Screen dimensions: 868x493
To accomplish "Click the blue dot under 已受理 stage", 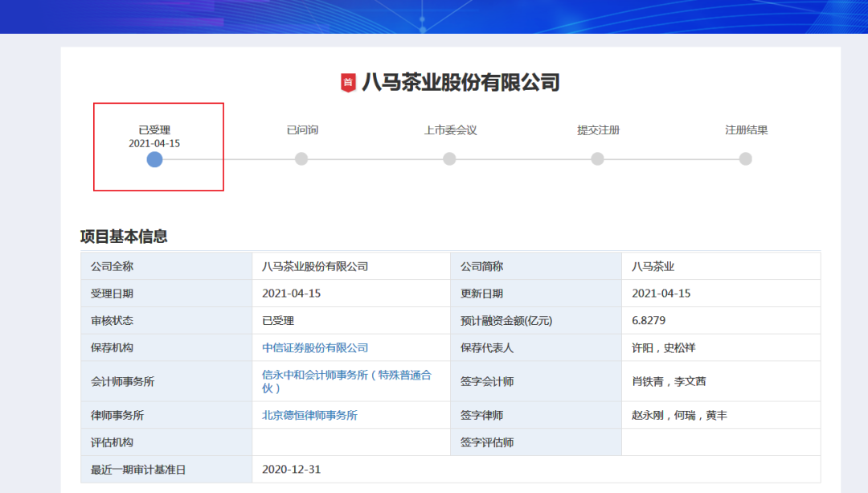I will 154,159.
